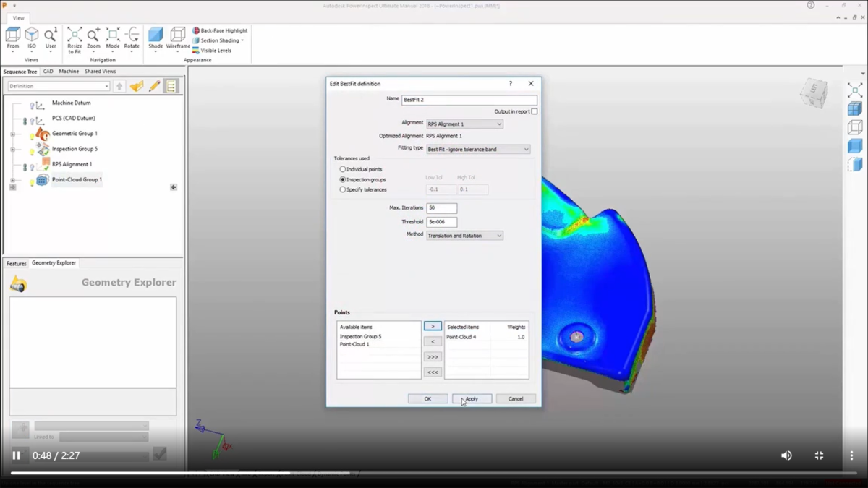This screenshot has width=868, height=488.
Task: Select the Specify tolerances radio button
Action: point(343,189)
